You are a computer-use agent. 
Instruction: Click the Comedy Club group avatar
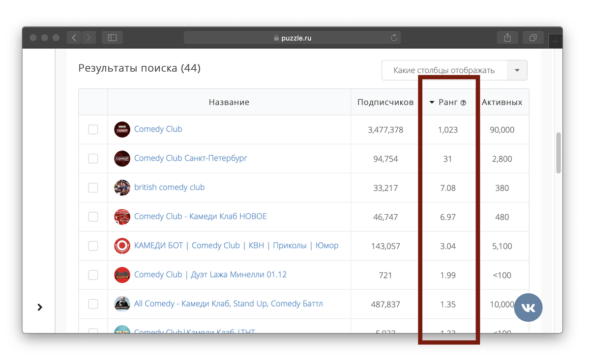pyautogui.click(x=122, y=130)
